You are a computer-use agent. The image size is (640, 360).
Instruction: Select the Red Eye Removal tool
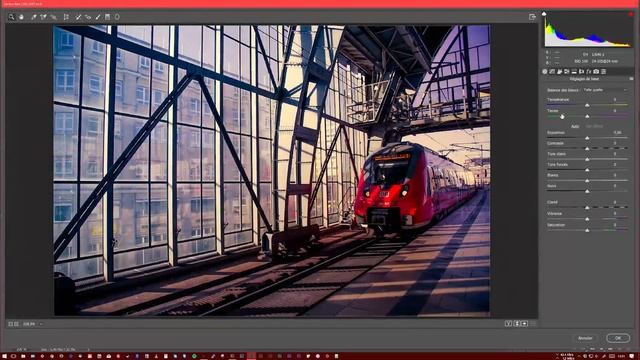click(88, 17)
